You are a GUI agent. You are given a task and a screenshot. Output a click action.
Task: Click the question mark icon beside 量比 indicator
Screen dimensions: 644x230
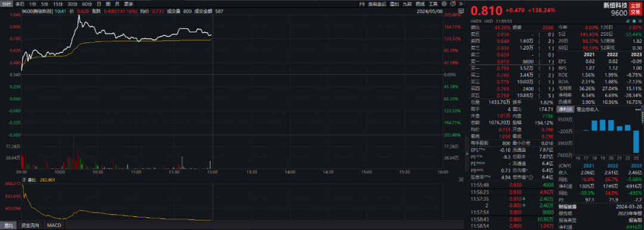tap(24, 180)
